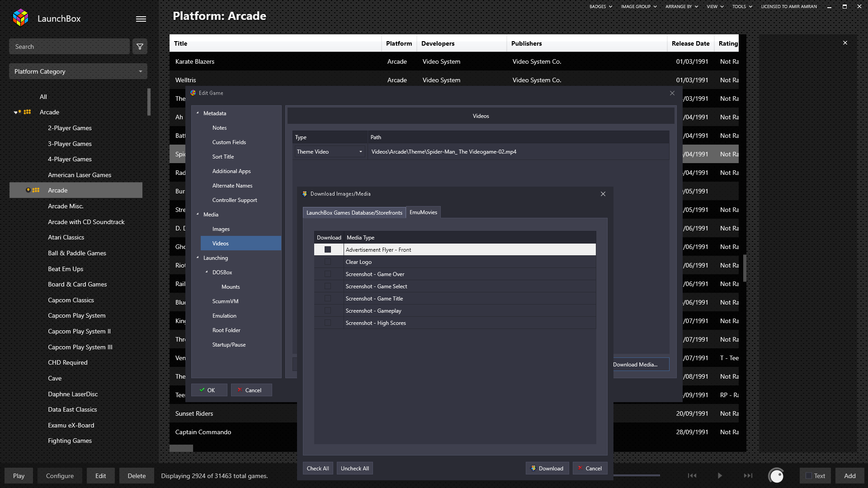Click the Download Images/Media window icon
This screenshot has height=488, width=868.
click(305, 194)
